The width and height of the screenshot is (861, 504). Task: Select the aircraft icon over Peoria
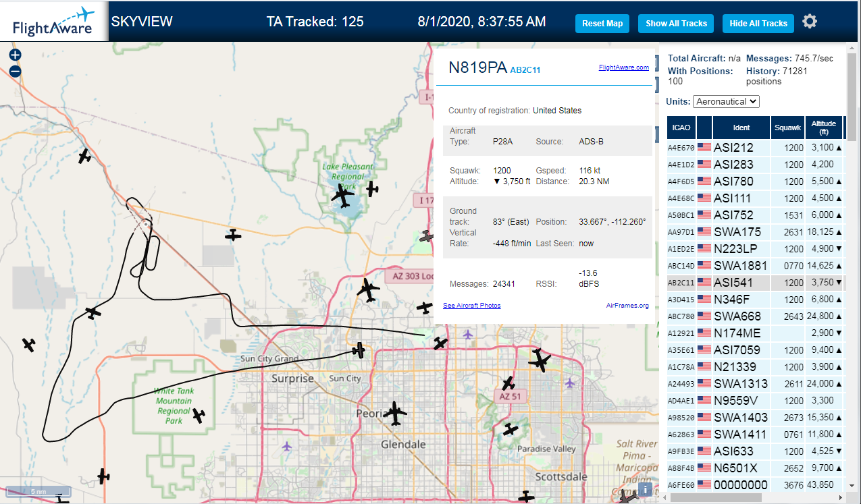(395, 413)
